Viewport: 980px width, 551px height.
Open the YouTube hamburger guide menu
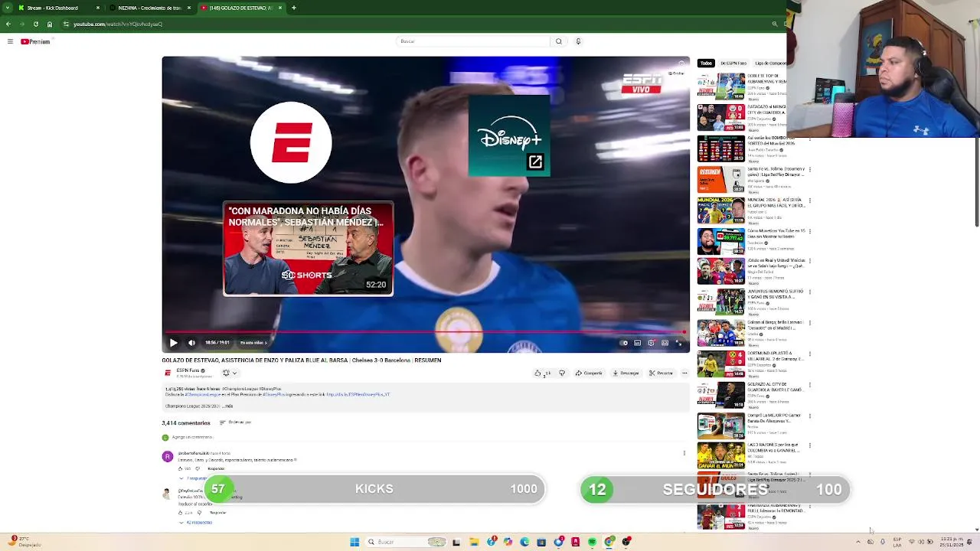click(10, 41)
